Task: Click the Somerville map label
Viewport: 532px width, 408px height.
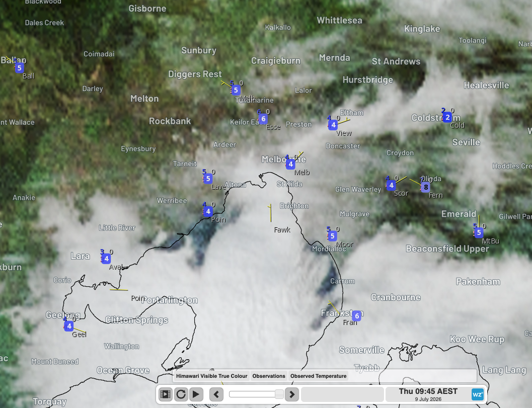Action: 362,350
